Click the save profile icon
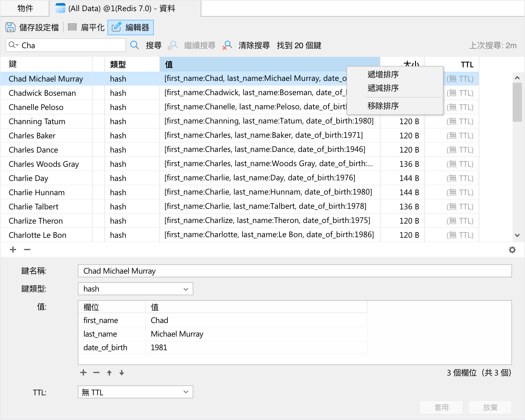 coord(10,27)
